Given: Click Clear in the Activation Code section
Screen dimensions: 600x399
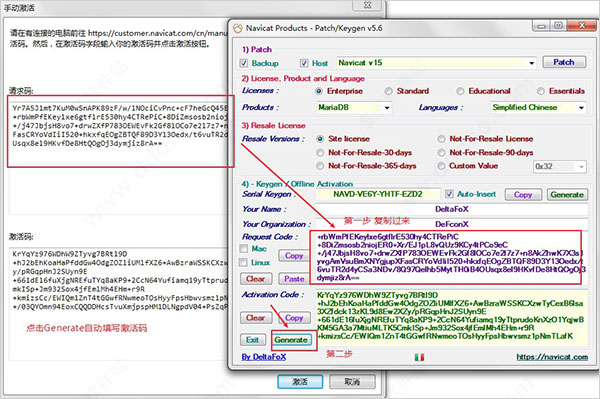Looking at the screenshot, I should click(256, 318).
